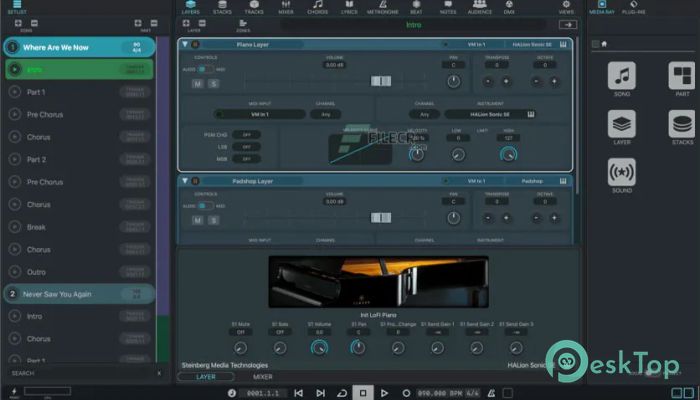Open Piano Layer MIDI Input VM In 1 dropdown
Viewport: 700px width, 400px height.
259,114
